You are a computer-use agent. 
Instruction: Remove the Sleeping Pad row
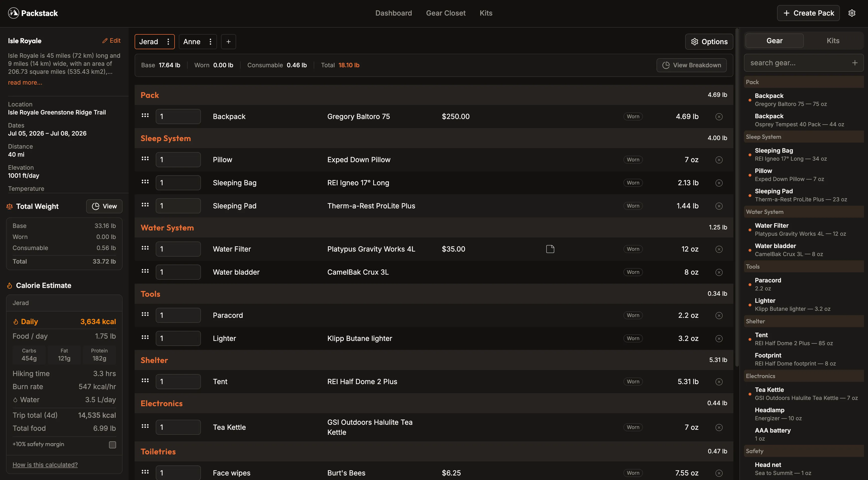point(719,206)
